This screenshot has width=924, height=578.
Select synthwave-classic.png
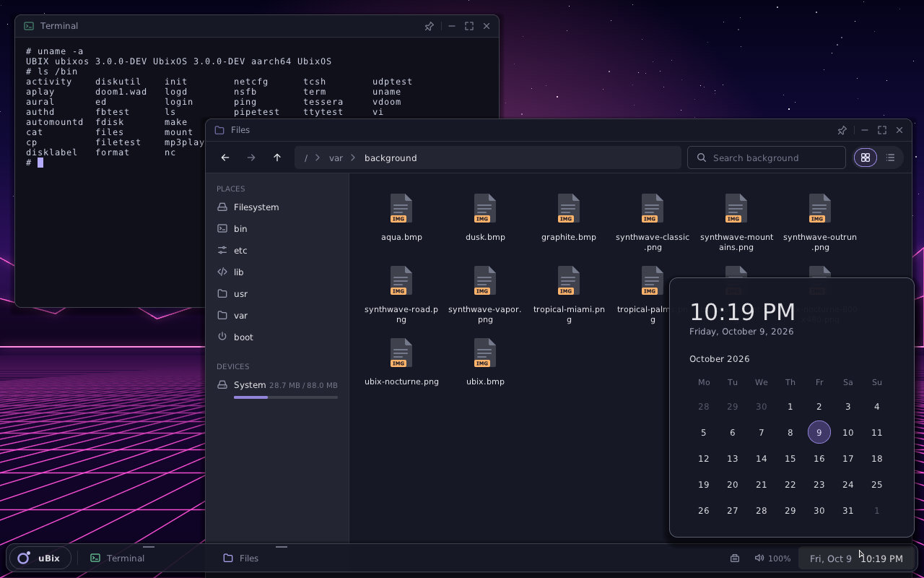pos(653,223)
